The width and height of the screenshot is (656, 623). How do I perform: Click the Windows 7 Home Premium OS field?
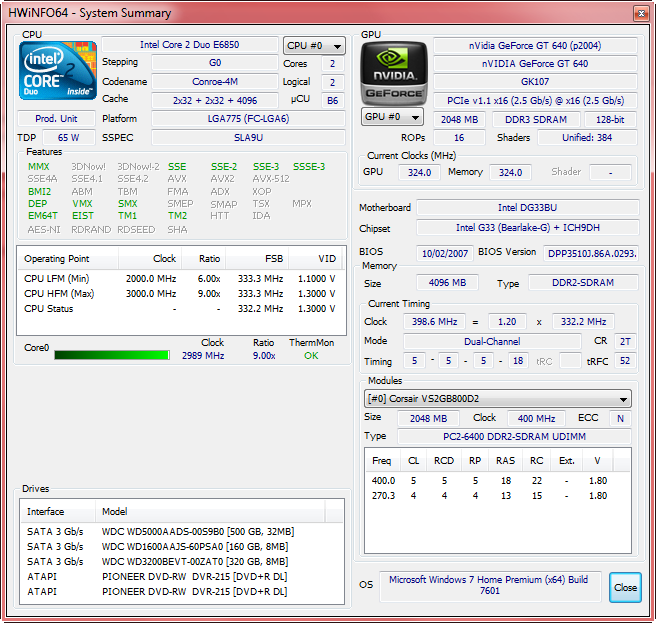point(489,585)
